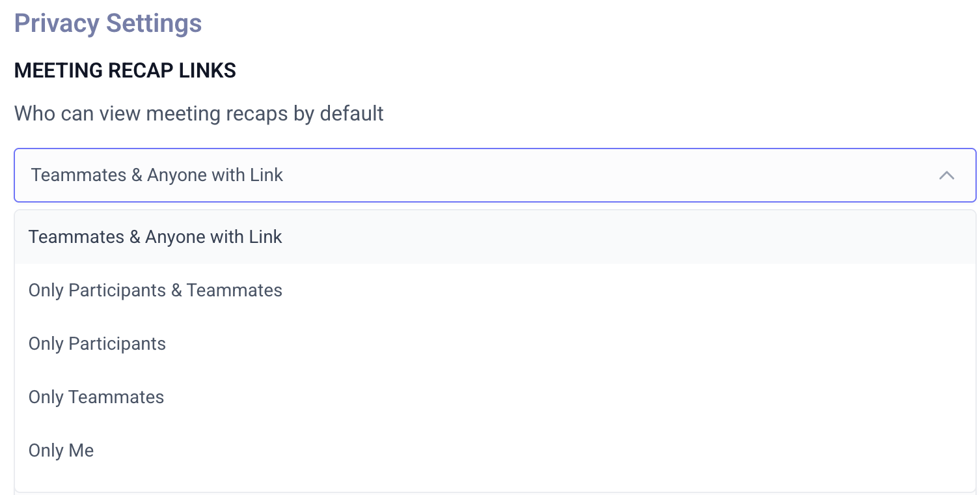This screenshot has width=980, height=495.
Task: Set recap visibility to participants only
Action: [x=97, y=344]
